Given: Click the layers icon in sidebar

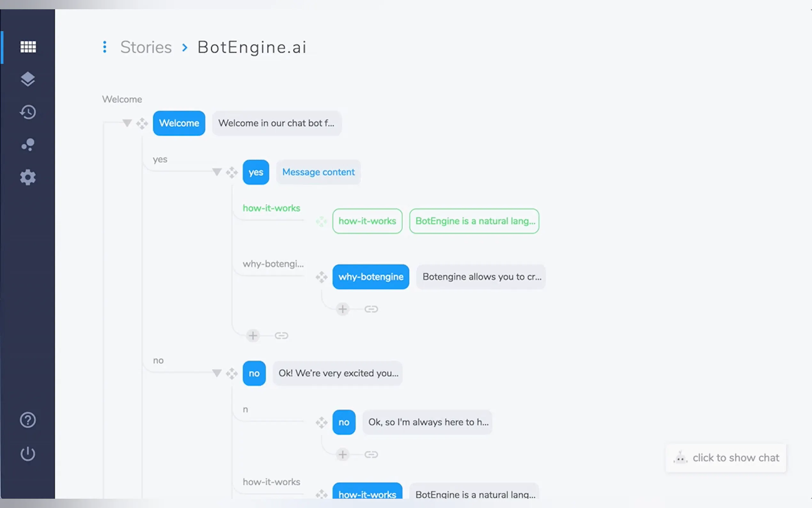Looking at the screenshot, I should [x=28, y=79].
